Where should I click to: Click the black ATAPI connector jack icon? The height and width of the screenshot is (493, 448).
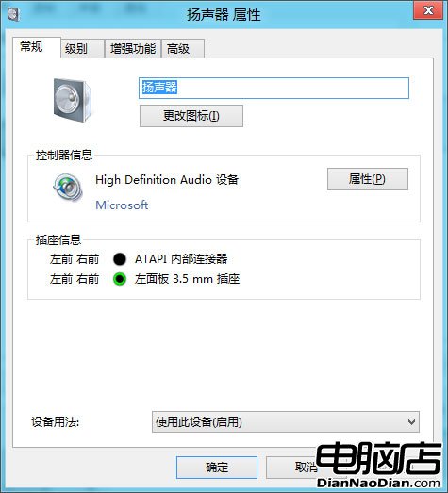(120, 259)
